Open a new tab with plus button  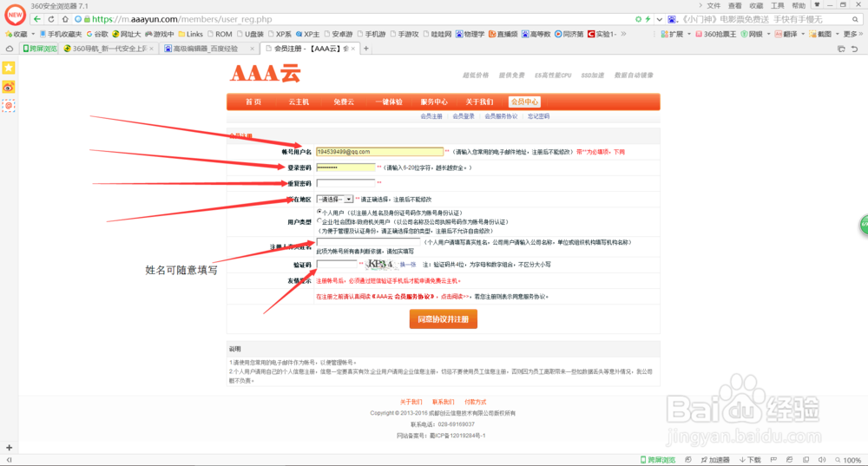366,49
